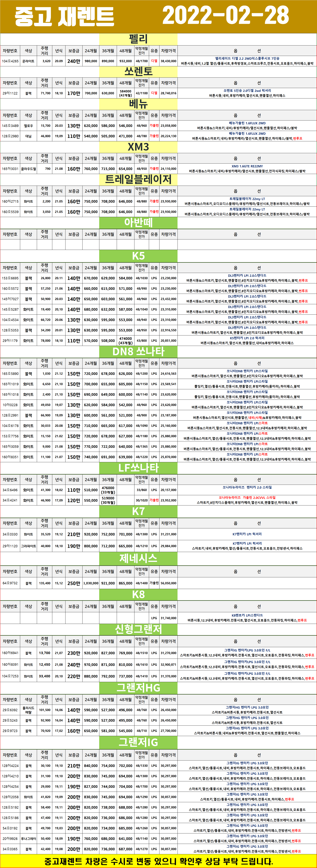
Task: Select the 펠리 section heading
Action: tap(138, 39)
